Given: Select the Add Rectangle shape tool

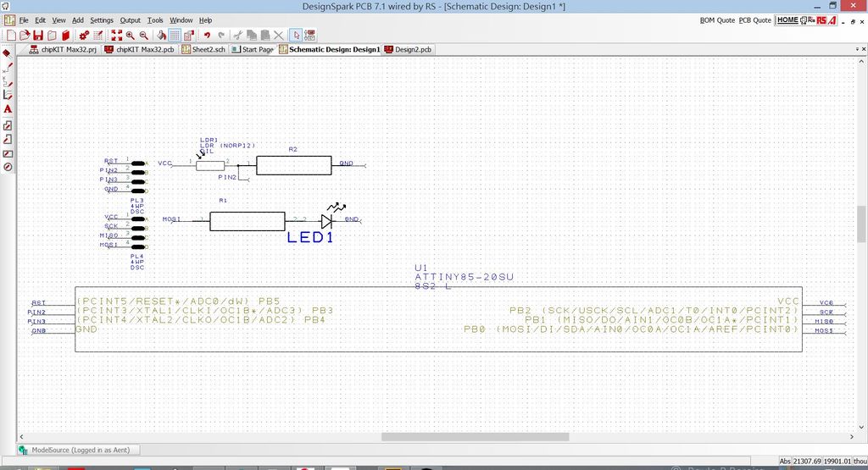Looking at the screenshot, I should tap(7, 154).
